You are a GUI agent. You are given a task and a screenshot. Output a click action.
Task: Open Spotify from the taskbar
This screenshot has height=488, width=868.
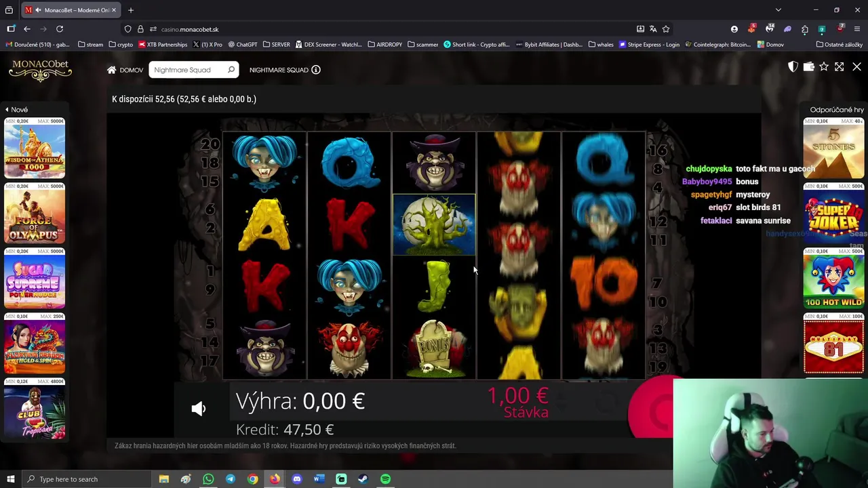pos(385,479)
